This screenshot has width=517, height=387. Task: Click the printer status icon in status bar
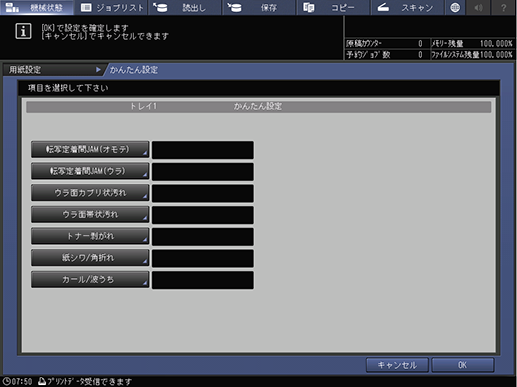pyautogui.click(x=42, y=381)
